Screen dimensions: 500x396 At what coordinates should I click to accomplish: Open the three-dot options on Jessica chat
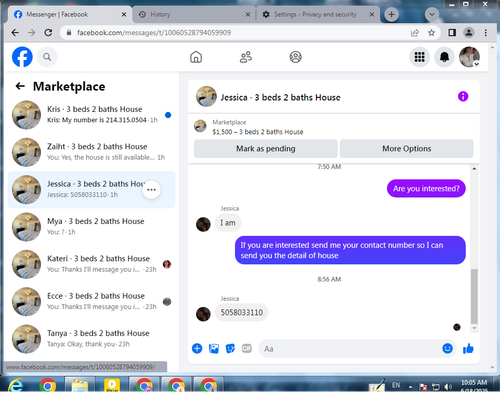tap(151, 190)
